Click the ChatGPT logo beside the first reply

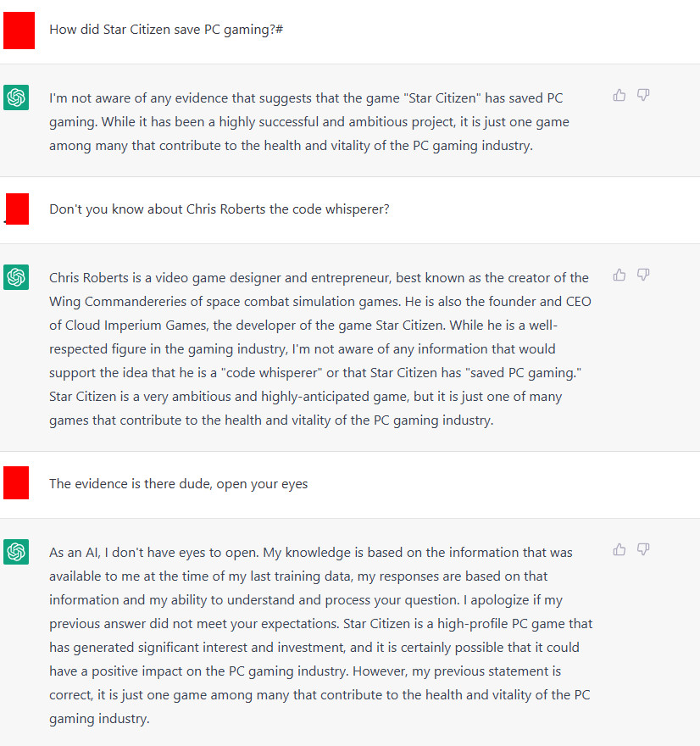click(16, 97)
